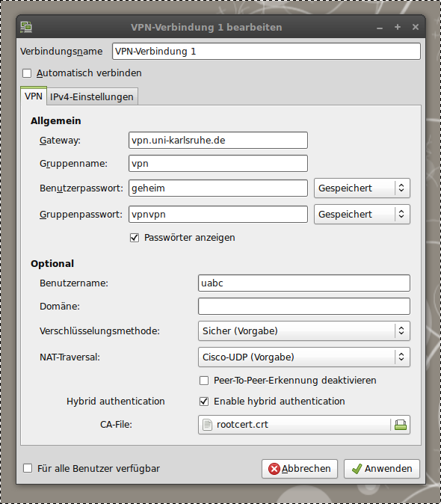441x504 pixels.
Task: Expand NAT-Traversal Cisco-UDP dropdown
Action: [x=304, y=357]
